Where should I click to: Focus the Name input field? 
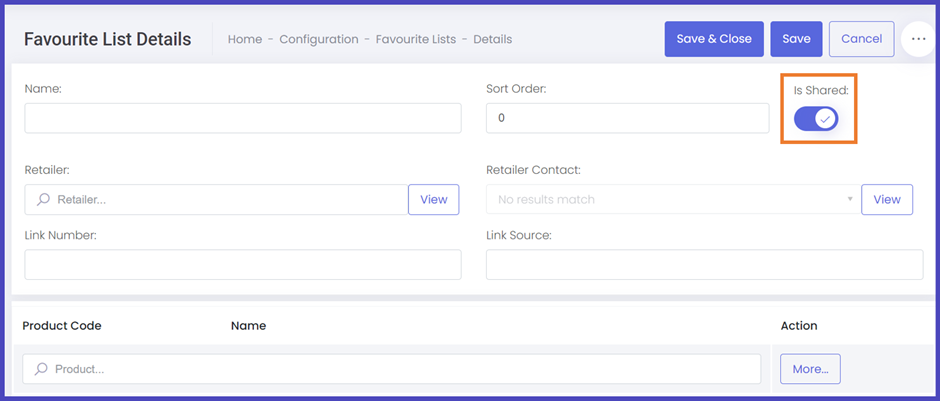click(x=243, y=118)
